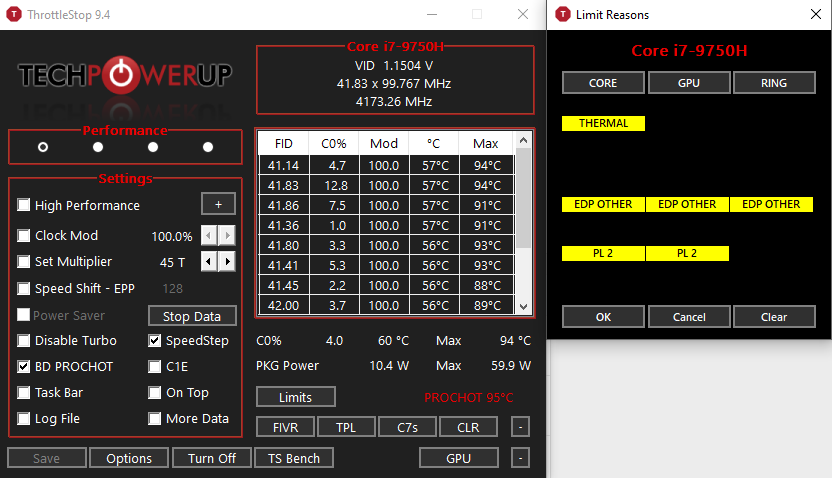Click EDP OTHER indicator under CORE column
832x478 pixels.
point(603,204)
